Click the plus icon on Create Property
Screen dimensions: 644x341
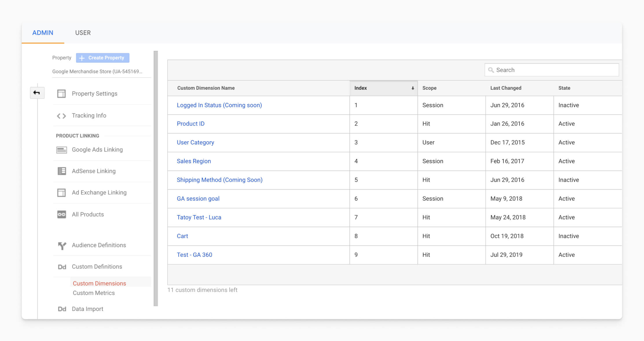pyautogui.click(x=82, y=58)
